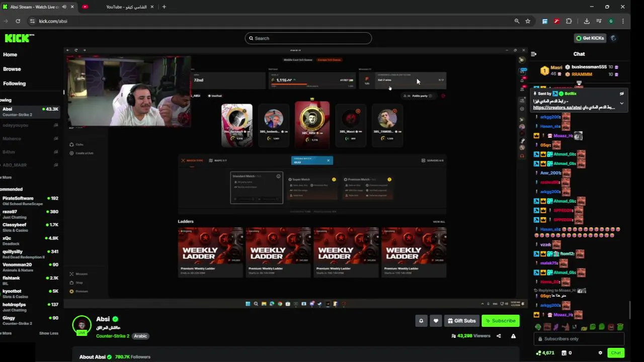Bookmark this page with star icon
Image resolution: width=644 pixels, height=362 pixels.
click(x=528, y=21)
